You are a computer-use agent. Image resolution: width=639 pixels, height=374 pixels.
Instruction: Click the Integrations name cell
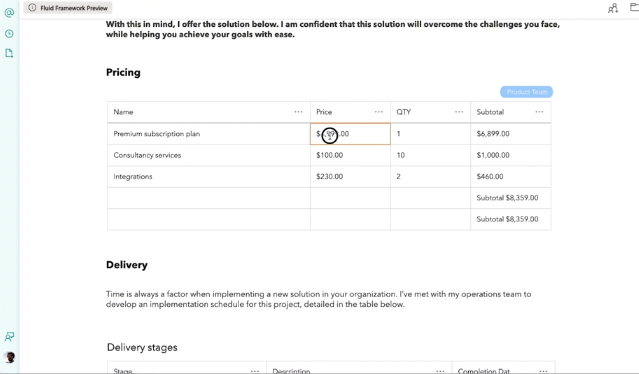tap(209, 176)
